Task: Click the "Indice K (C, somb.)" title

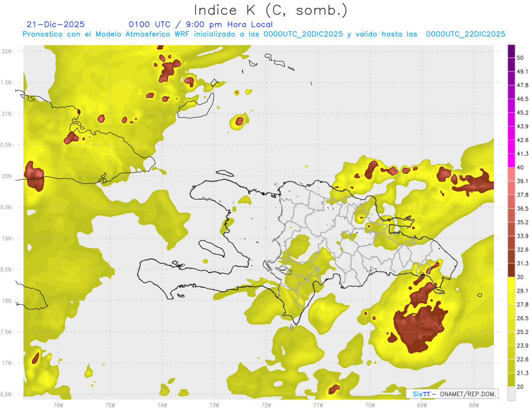Action: click(271, 11)
